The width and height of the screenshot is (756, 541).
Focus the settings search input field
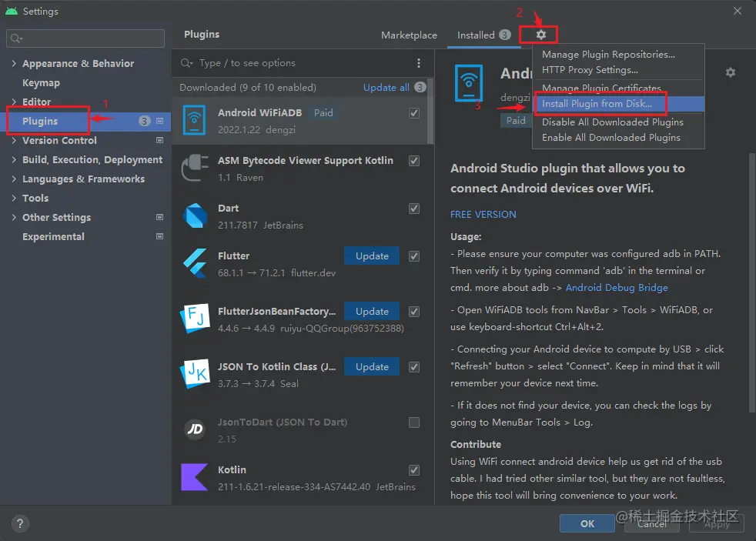pos(85,38)
